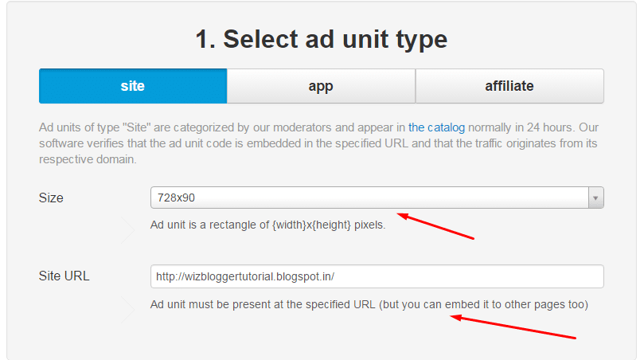Follow "the catalog" hyperlink
The image size is (644, 360).
tap(437, 127)
